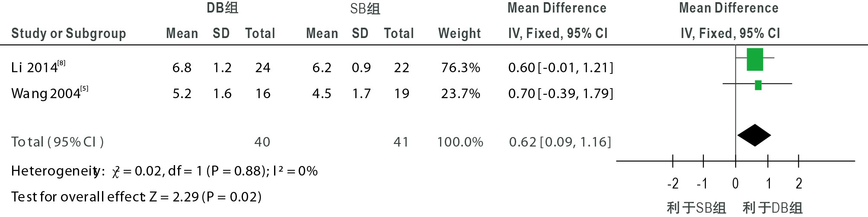Click the 利于SB组 axis label
868x217 pixels.
(696, 208)
